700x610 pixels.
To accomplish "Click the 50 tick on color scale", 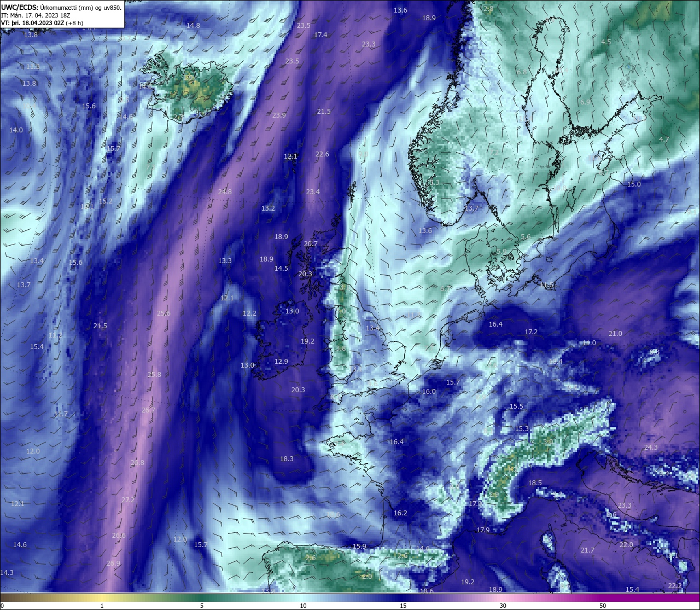I will click(x=603, y=606).
